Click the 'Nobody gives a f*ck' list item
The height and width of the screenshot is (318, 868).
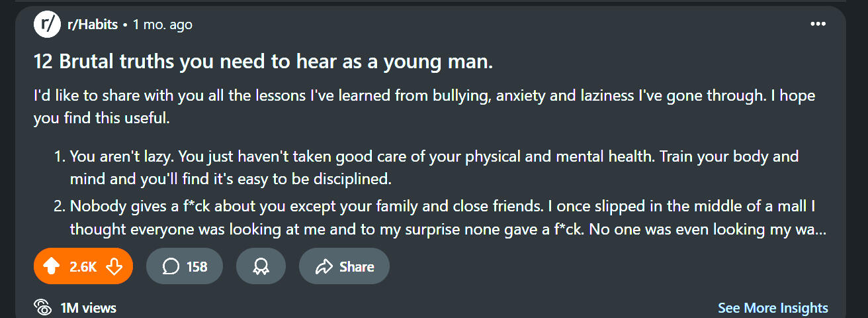point(442,218)
